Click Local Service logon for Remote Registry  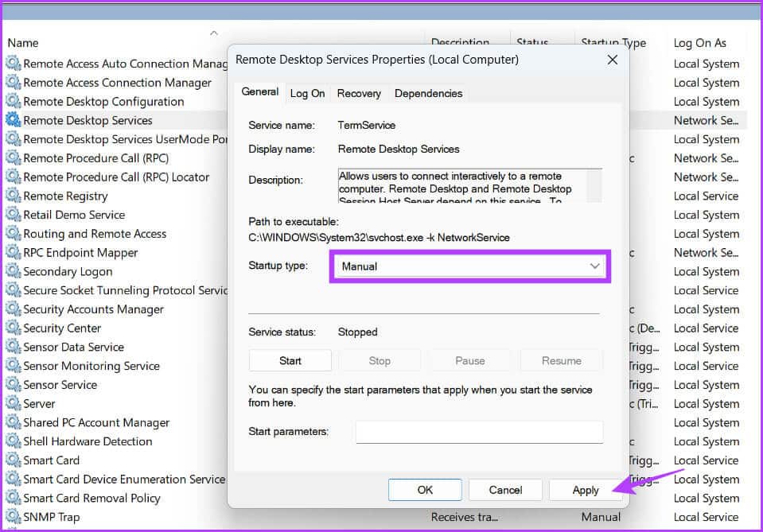click(x=706, y=196)
